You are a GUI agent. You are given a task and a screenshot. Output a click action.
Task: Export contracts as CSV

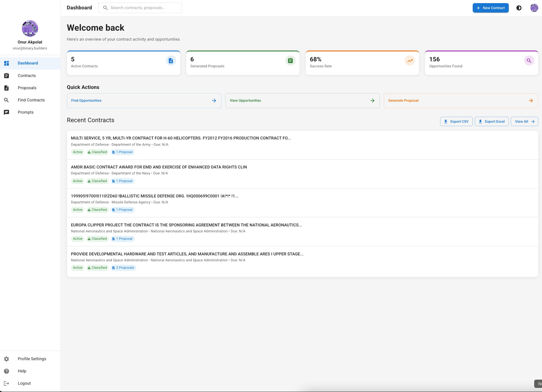pyautogui.click(x=456, y=121)
